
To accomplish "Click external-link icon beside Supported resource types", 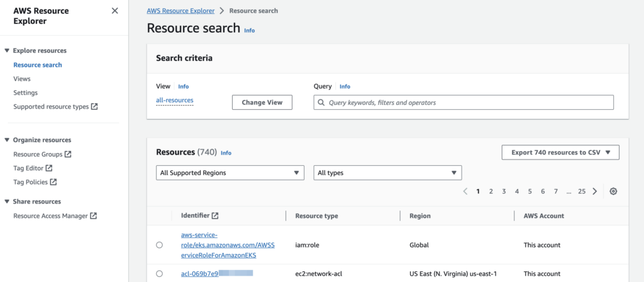I will (x=94, y=107).
